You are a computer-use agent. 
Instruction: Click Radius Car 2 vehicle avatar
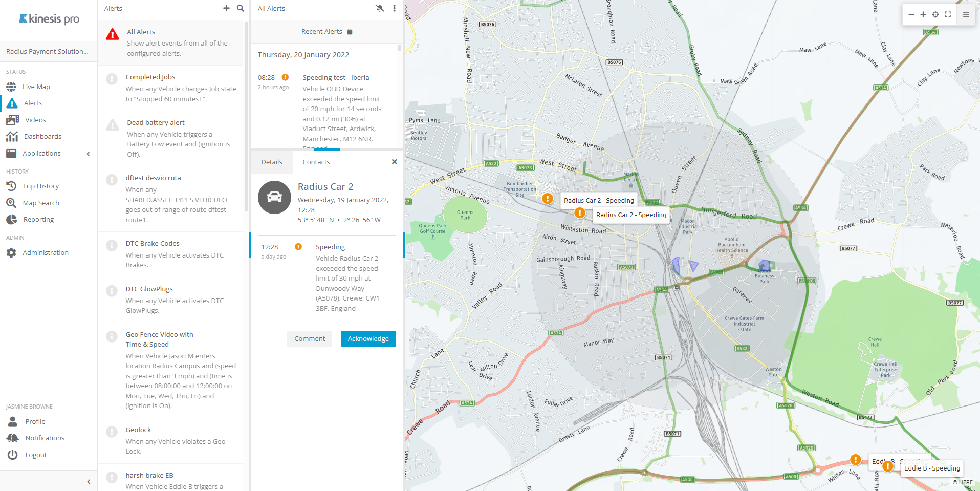[274, 198]
